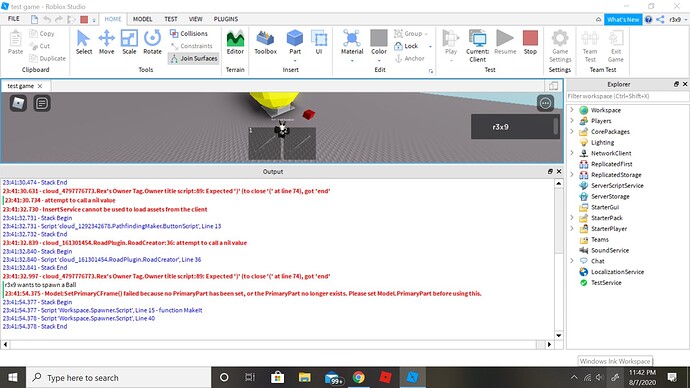Toggle Collisions option
This screenshot has height=388, width=690.
(x=189, y=33)
